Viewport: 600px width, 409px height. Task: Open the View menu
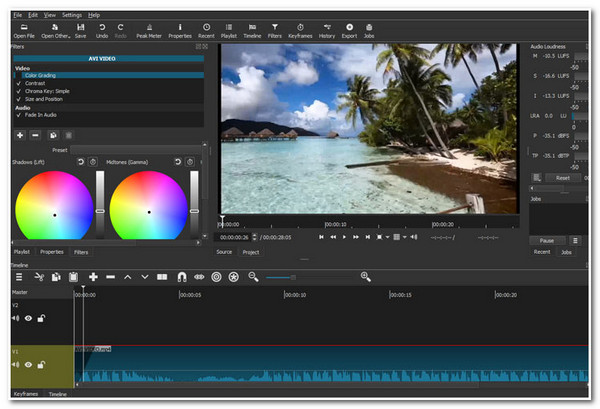tap(49, 15)
